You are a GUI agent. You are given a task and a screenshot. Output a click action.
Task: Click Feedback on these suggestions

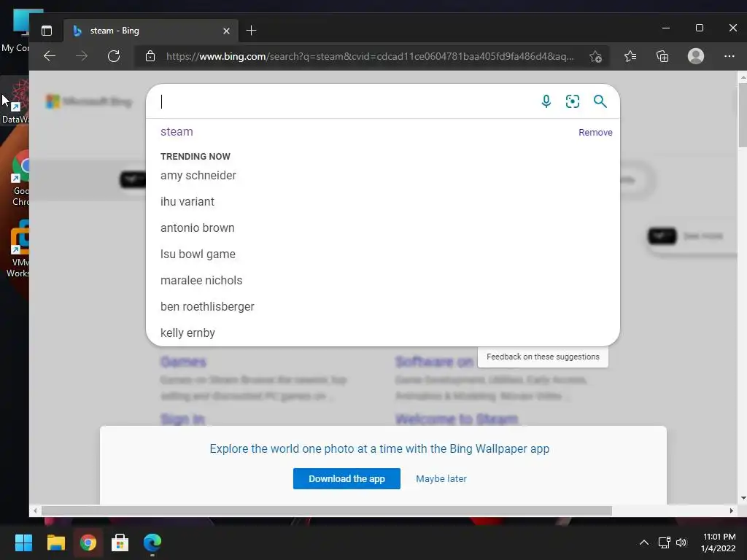543,357
